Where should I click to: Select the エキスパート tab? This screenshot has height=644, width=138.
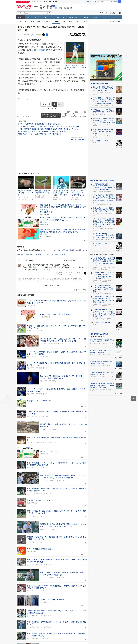tap(48, 17)
